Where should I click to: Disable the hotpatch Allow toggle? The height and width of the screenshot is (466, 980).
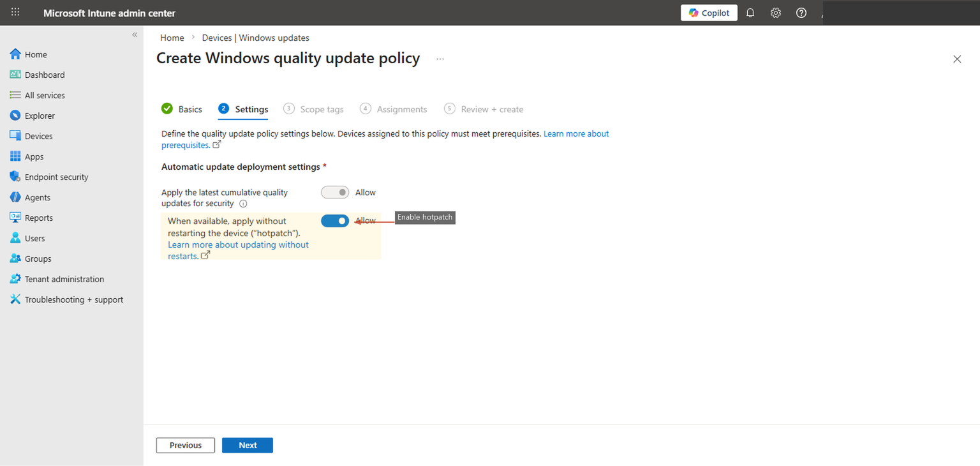pos(335,220)
